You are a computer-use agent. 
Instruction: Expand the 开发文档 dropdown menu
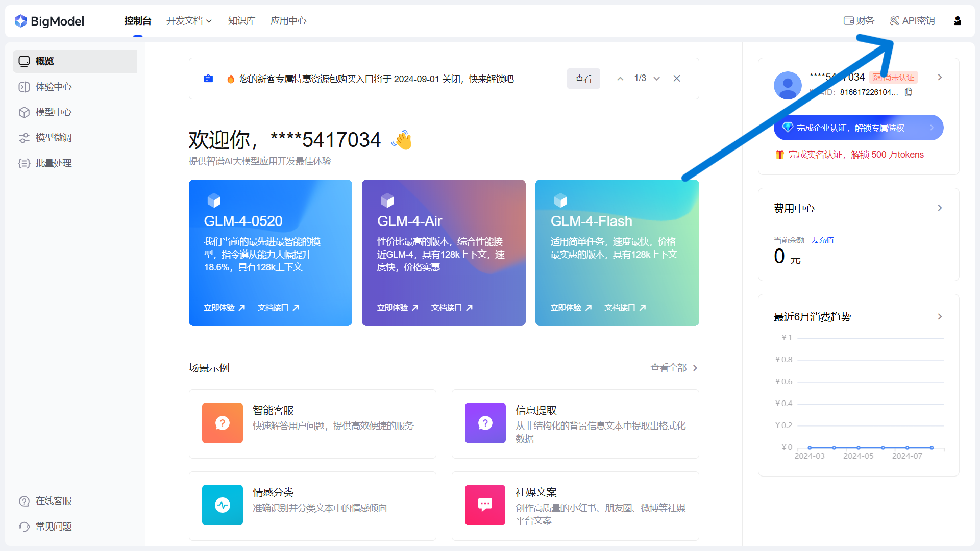pos(189,21)
